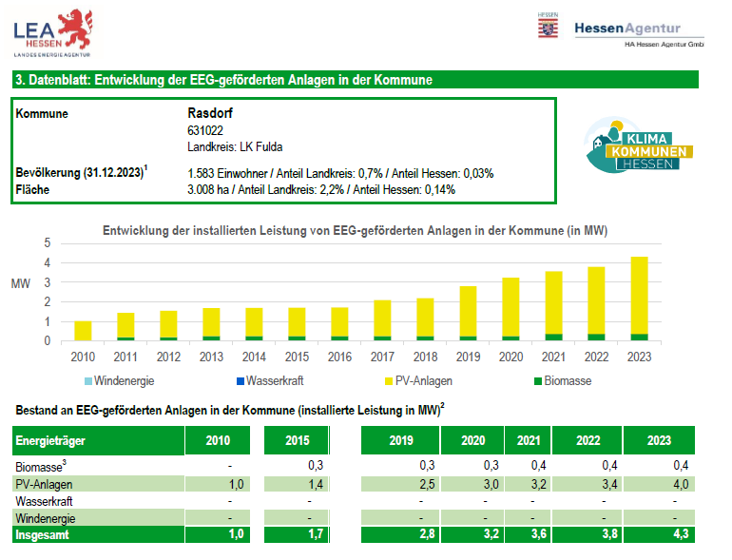The width and height of the screenshot is (732, 560).
Task: Click the Hessen coat of arms emblem
Action: click(547, 29)
